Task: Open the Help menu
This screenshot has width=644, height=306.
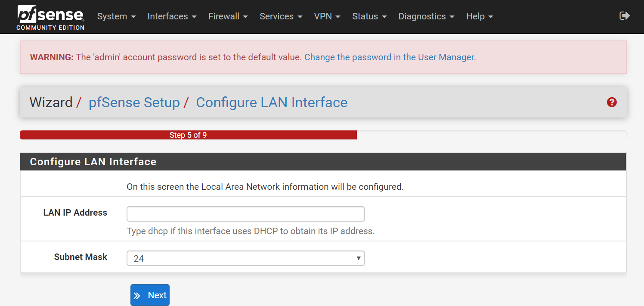Action: 480,16
